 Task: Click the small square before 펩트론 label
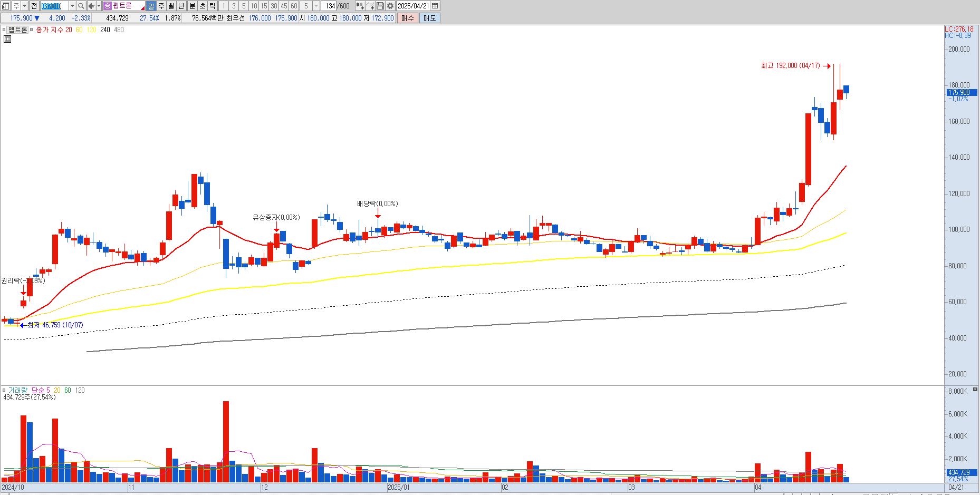5,30
